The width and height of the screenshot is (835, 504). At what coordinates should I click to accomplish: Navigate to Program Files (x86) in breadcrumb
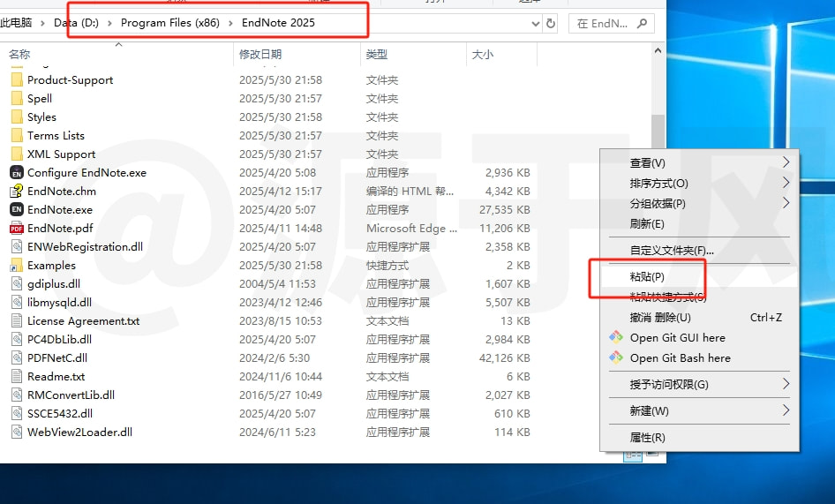[x=169, y=23]
